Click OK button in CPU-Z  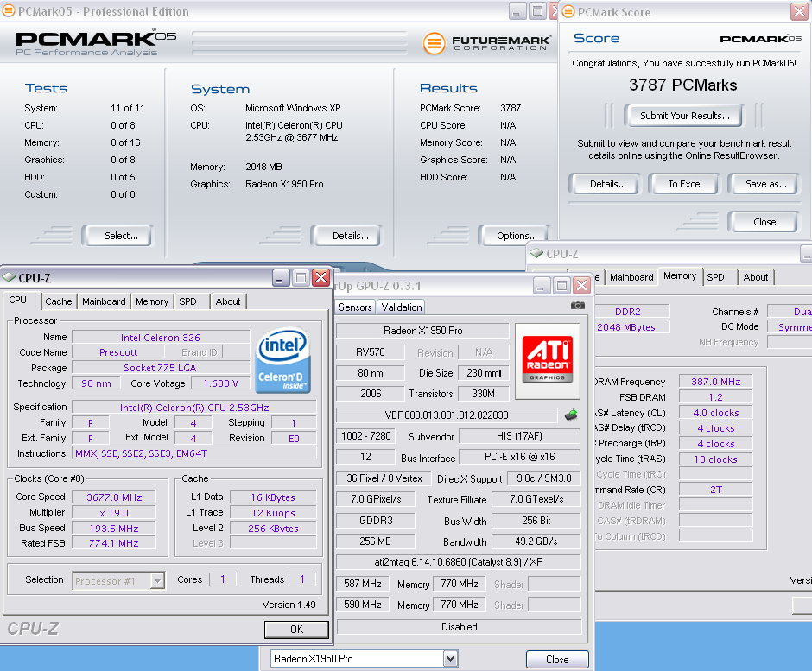click(296, 629)
